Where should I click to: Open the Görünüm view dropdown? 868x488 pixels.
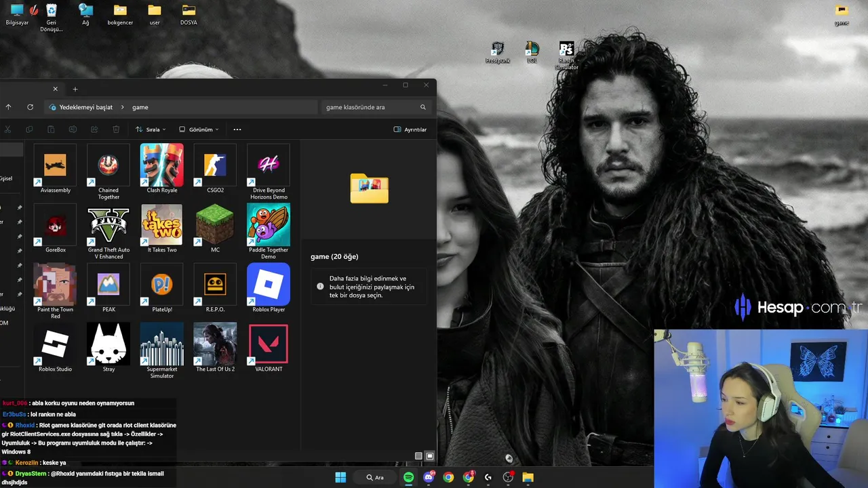[x=199, y=129]
